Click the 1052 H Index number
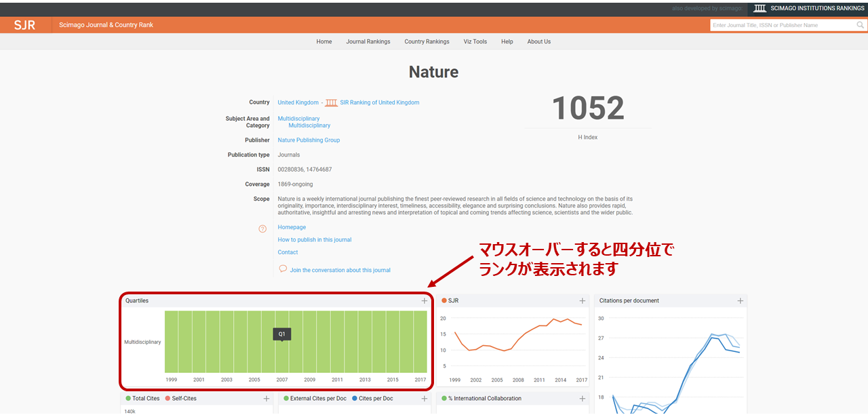 [x=588, y=108]
